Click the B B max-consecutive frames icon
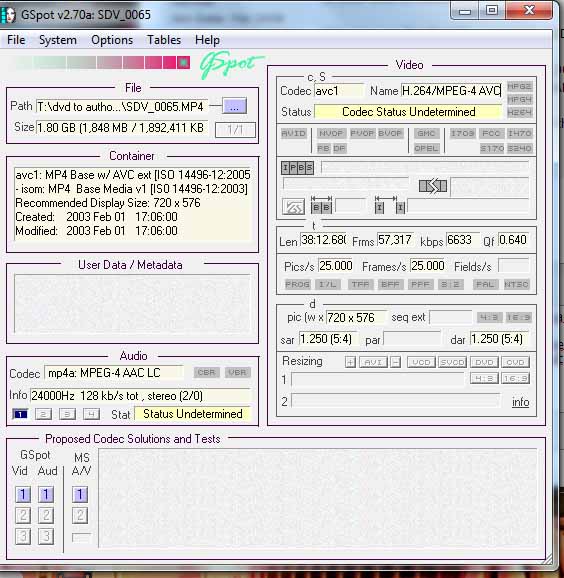The image size is (564, 578). 321,206
